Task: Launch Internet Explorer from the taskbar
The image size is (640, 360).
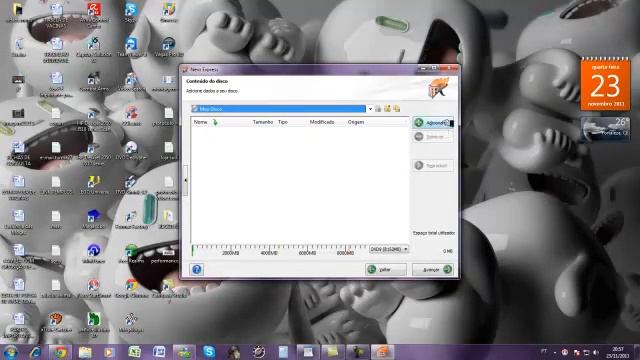Action: 36,352
